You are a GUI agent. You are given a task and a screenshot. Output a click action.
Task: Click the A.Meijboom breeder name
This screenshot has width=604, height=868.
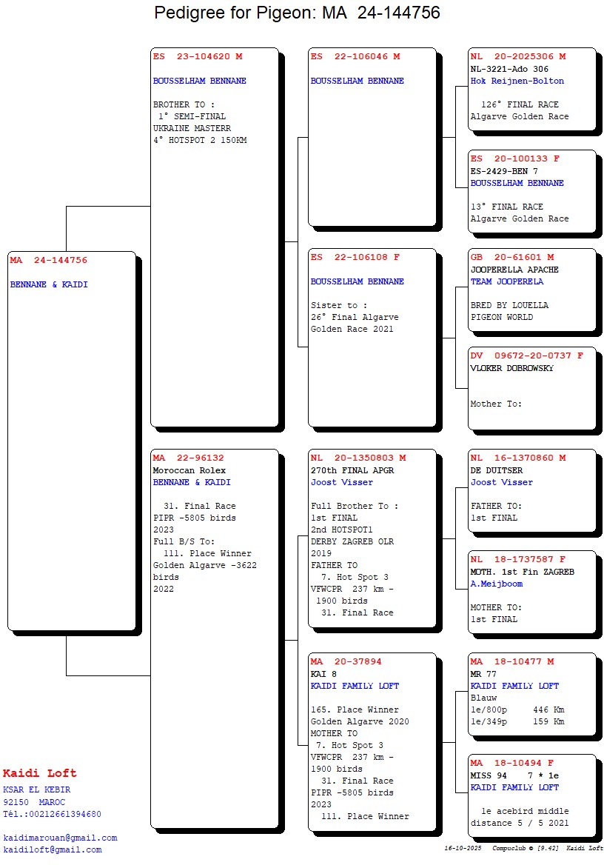(497, 584)
